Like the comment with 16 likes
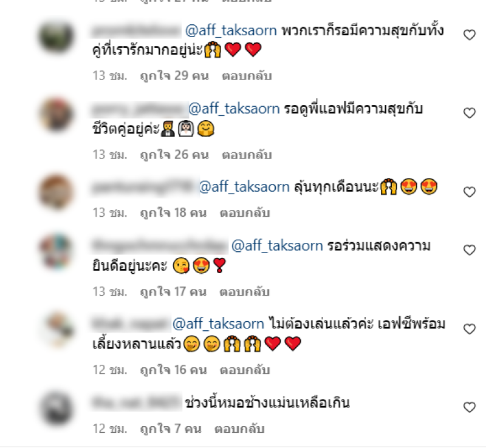Screen dimensions: 486x448 click(x=469, y=329)
